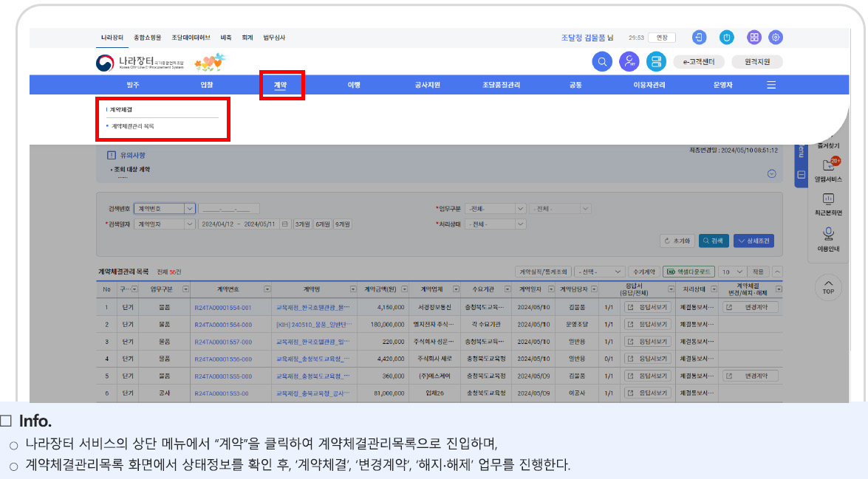Open the 선택 dropdown above the table

pyautogui.click(x=600, y=272)
